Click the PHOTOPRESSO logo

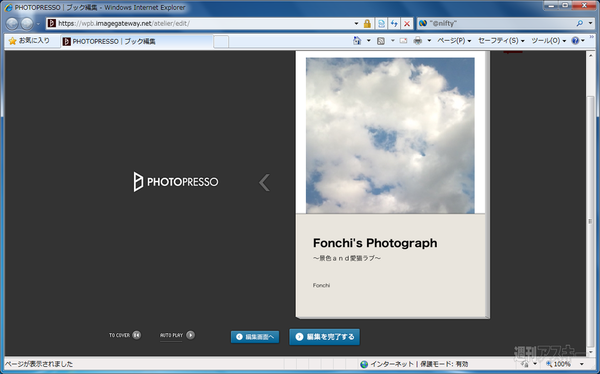pos(176,181)
